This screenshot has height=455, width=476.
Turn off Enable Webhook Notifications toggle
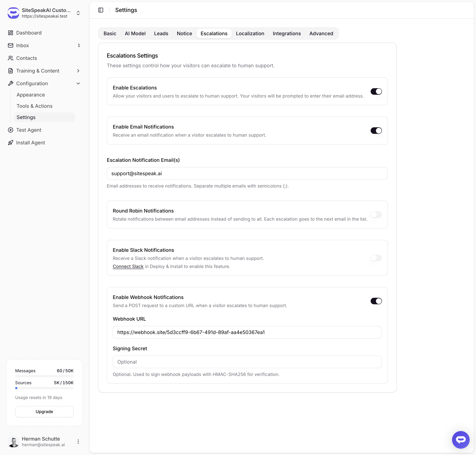376,301
